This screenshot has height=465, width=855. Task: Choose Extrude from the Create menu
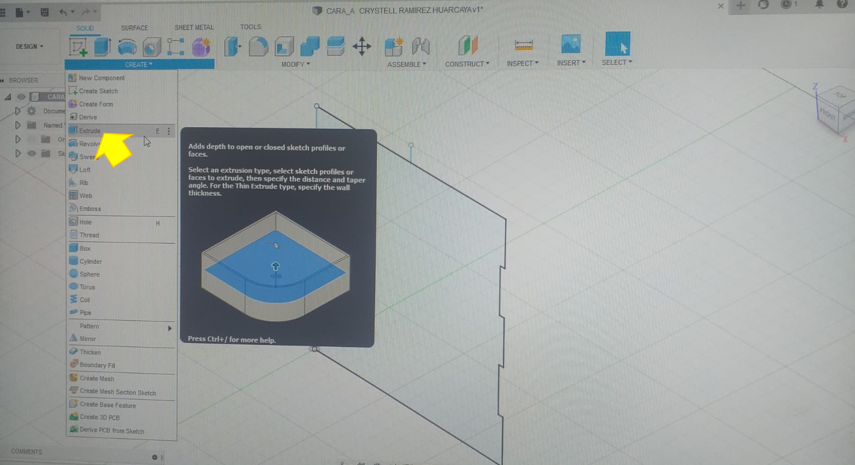click(x=121, y=131)
